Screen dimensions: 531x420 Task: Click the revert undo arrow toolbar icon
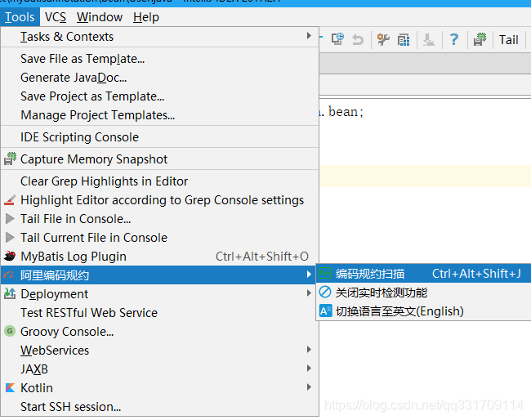(358, 39)
